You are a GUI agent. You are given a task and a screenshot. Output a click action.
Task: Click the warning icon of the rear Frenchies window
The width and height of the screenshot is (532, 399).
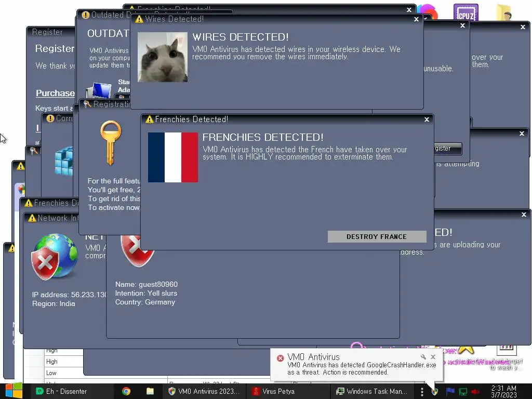point(29,203)
